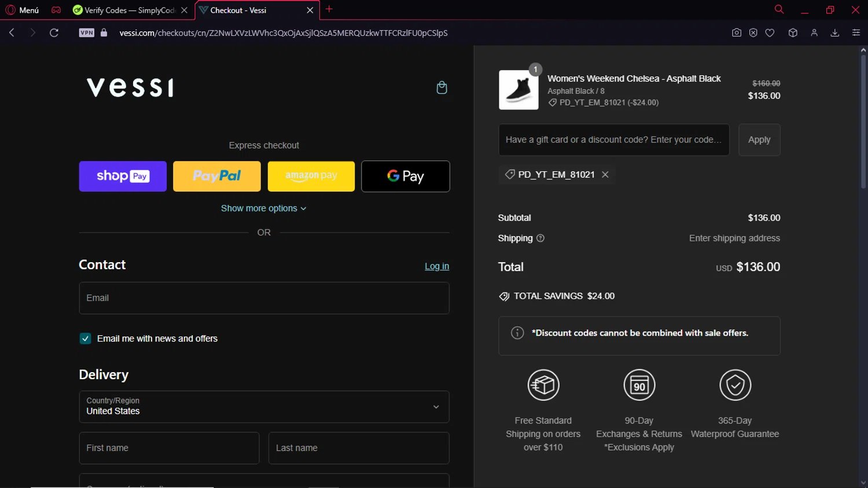868x488 pixels.
Task: Click the Women's Weekend Chelsea product title
Action: tap(634, 79)
